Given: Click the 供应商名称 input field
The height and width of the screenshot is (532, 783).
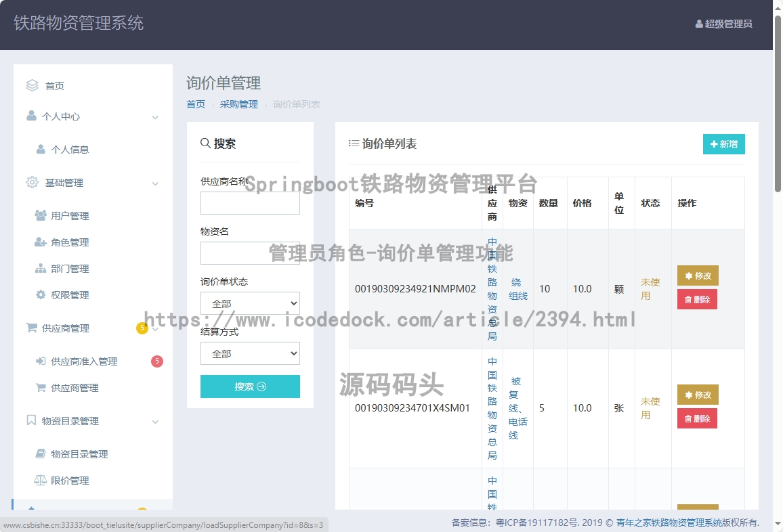Looking at the screenshot, I should point(250,203).
